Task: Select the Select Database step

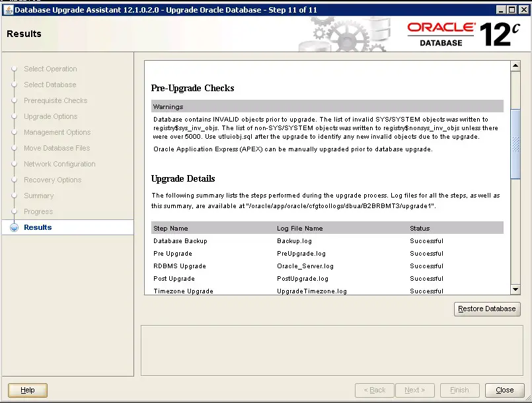Action: point(50,85)
